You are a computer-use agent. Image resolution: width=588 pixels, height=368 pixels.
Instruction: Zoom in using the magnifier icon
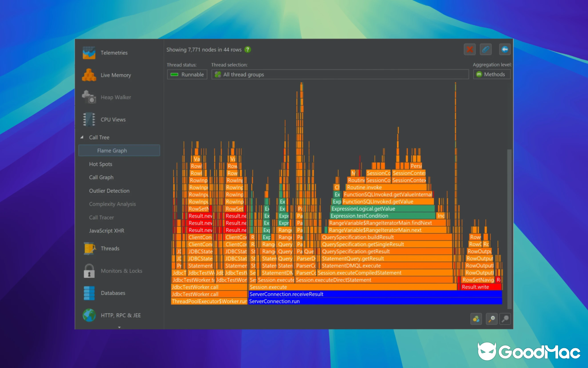491,319
